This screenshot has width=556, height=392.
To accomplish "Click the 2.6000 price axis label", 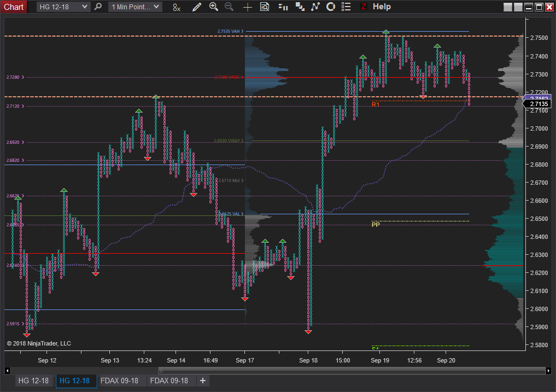I will point(539,309).
